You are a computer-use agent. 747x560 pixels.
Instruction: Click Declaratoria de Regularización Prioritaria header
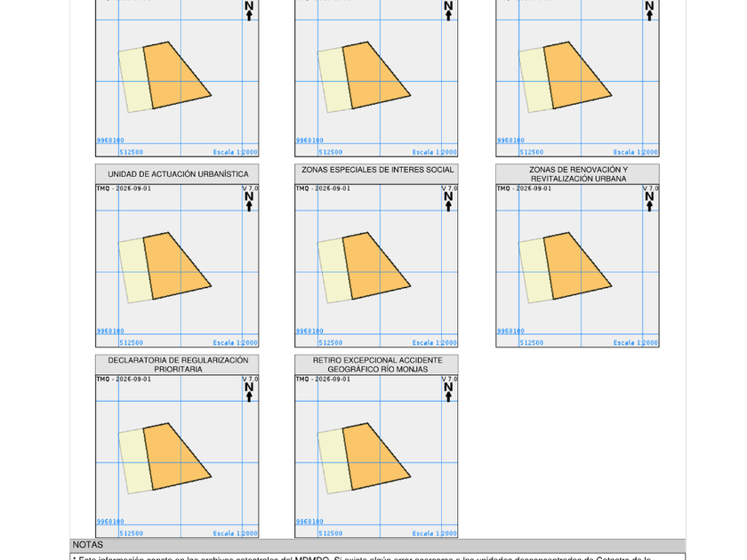[177, 364]
